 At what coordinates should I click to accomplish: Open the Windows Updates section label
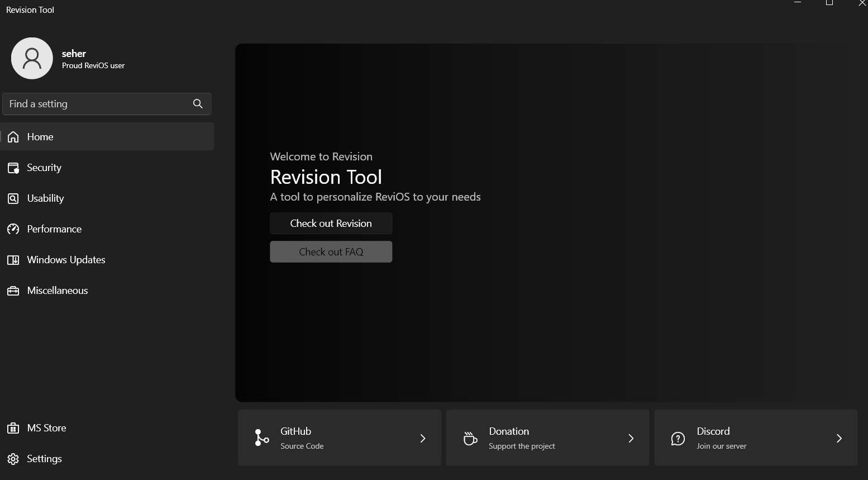pyautogui.click(x=66, y=260)
